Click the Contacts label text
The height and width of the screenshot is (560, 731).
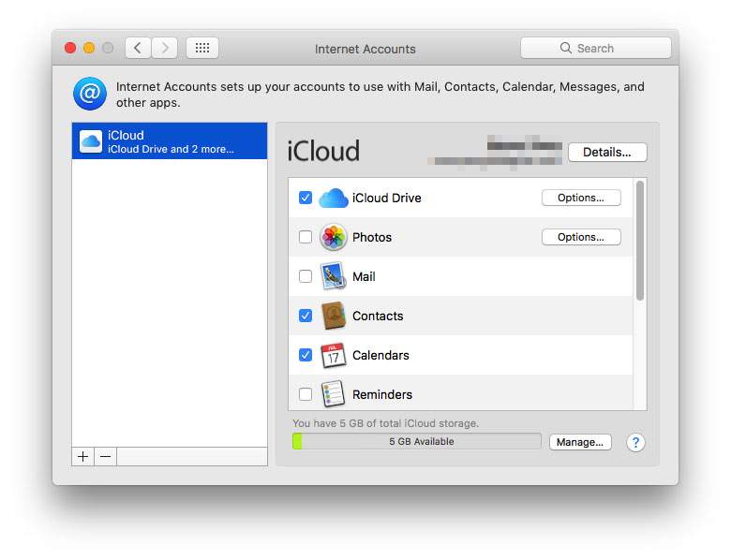click(378, 316)
